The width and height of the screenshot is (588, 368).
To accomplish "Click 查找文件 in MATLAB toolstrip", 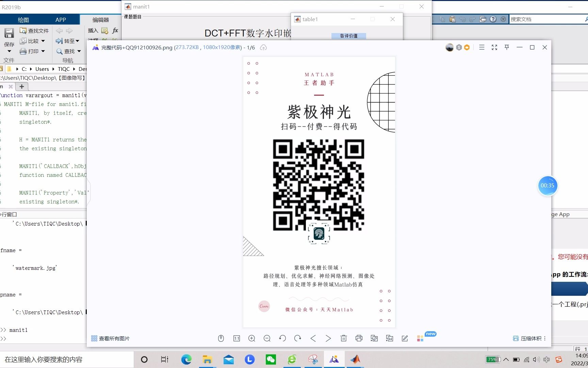I will click(34, 31).
